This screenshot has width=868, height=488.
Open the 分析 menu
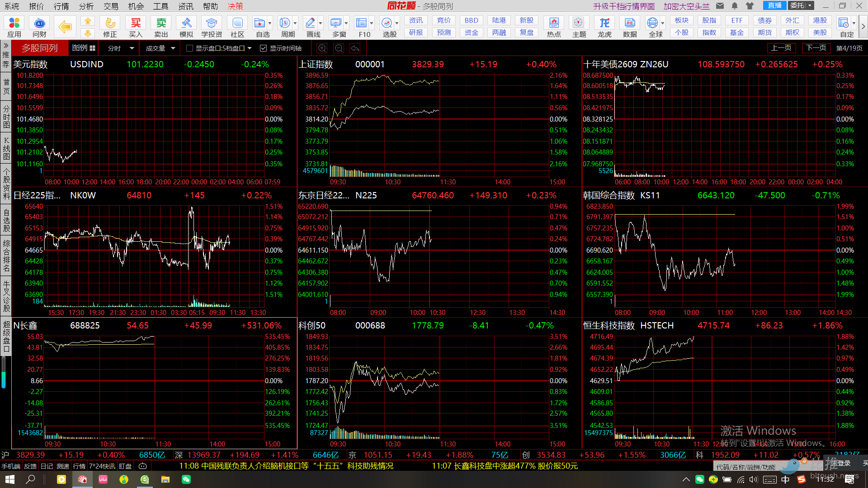(x=86, y=6)
